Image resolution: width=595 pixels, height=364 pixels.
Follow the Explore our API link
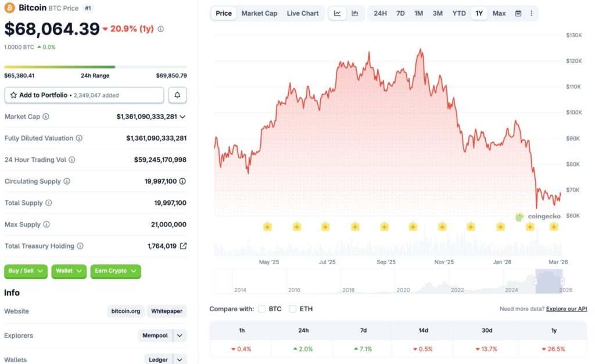click(x=565, y=309)
